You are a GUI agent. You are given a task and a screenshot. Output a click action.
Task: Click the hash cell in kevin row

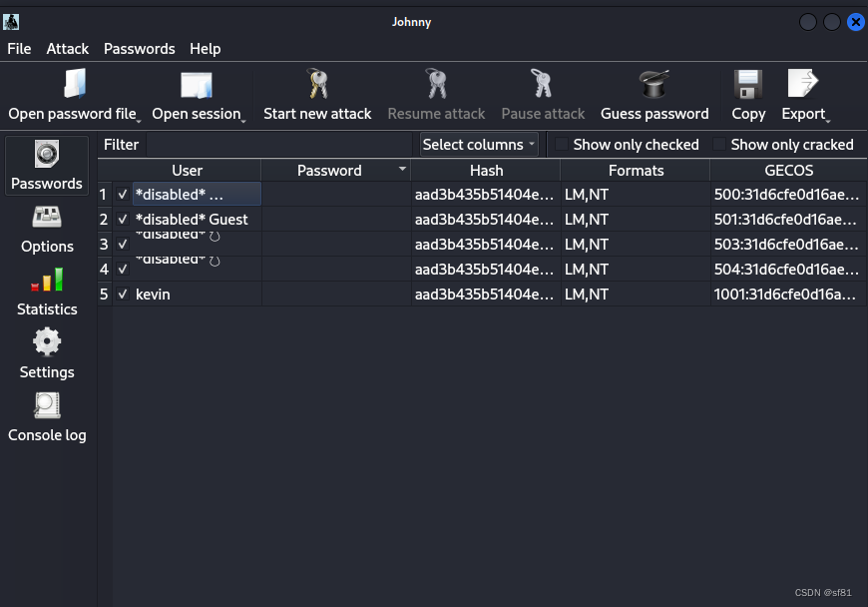tap(486, 295)
